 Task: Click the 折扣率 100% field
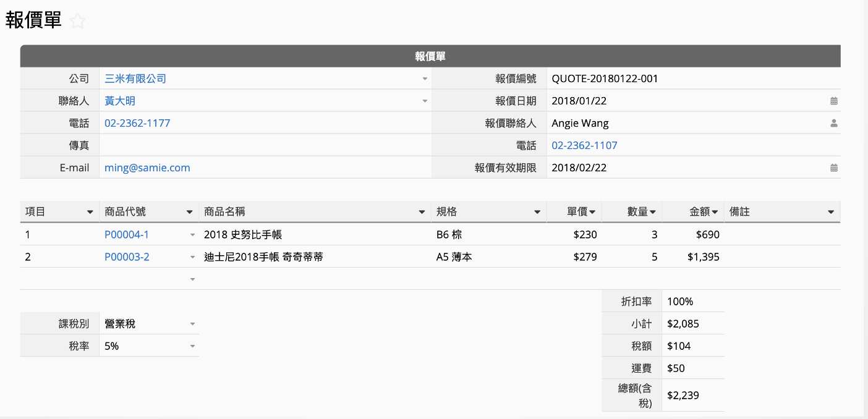coord(692,302)
